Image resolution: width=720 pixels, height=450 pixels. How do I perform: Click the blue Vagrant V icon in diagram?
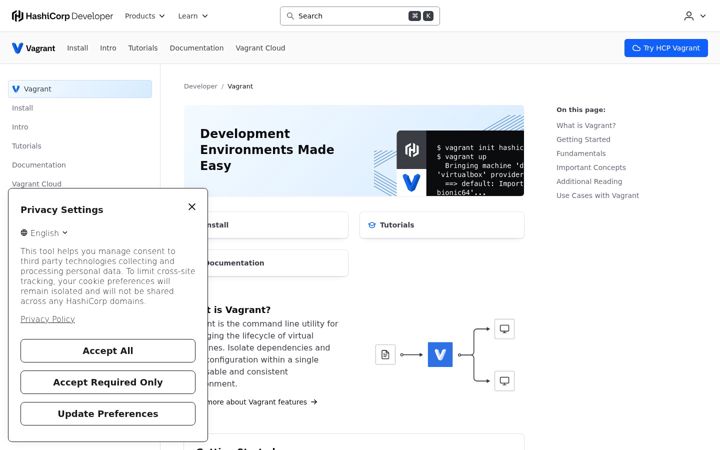440,354
